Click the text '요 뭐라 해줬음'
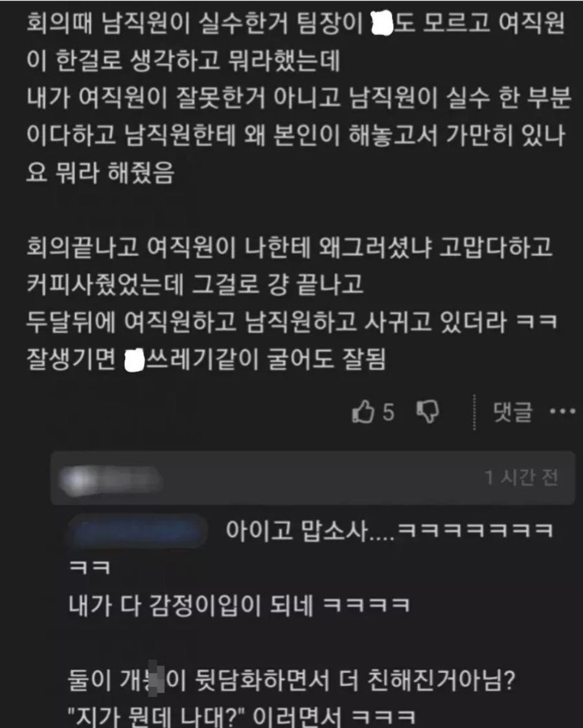The width and height of the screenshot is (583, 728). 100,172
